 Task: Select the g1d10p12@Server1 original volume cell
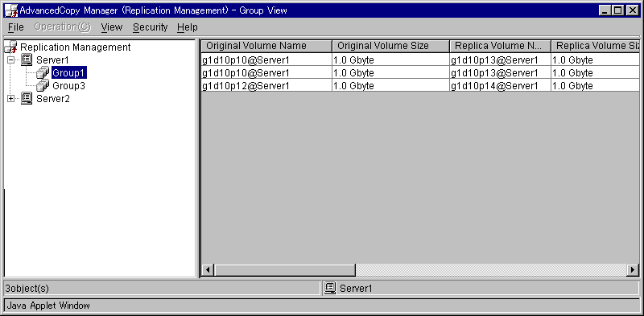click(x=266, y=86)
